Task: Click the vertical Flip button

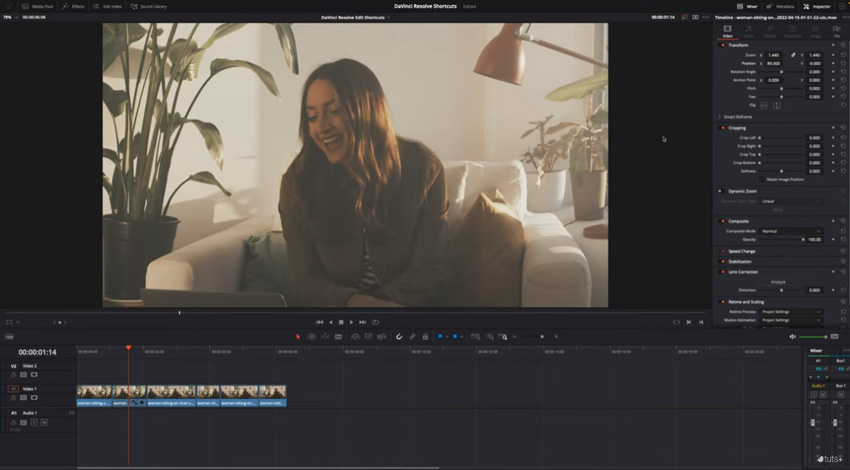Action: click(x=777, y=105)
